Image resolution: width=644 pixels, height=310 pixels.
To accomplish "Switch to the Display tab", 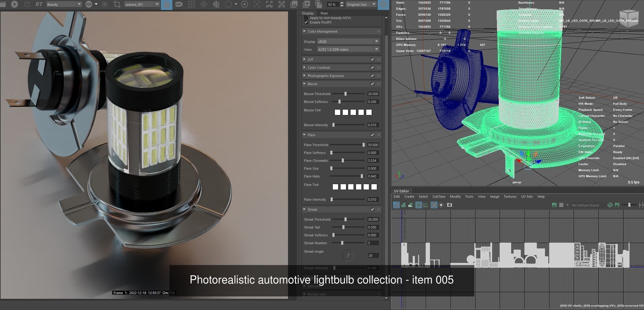I will click(308, 13).
